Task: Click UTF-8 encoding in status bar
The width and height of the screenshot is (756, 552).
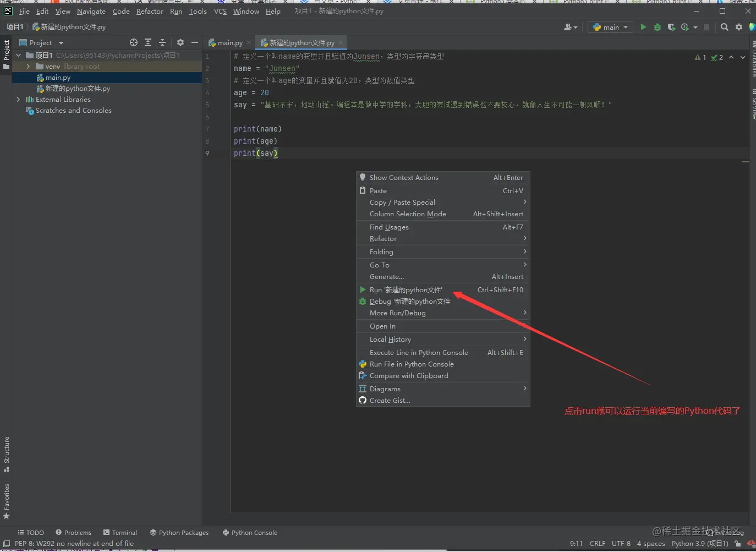Action: coord(621,543)
